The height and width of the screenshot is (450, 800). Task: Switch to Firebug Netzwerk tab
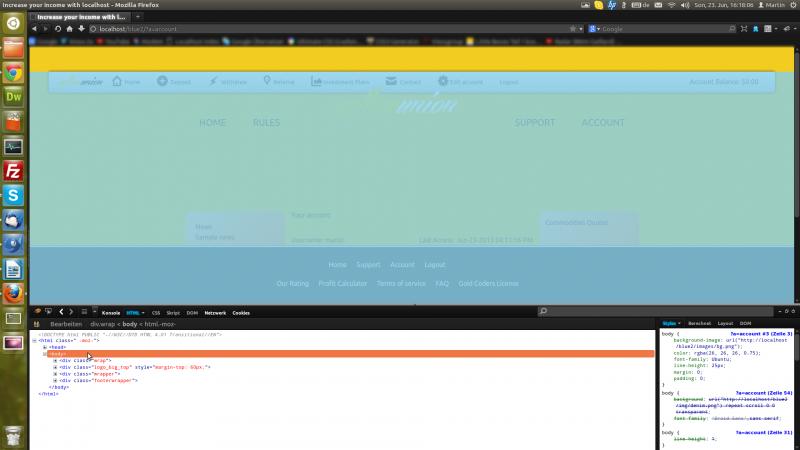215,313
